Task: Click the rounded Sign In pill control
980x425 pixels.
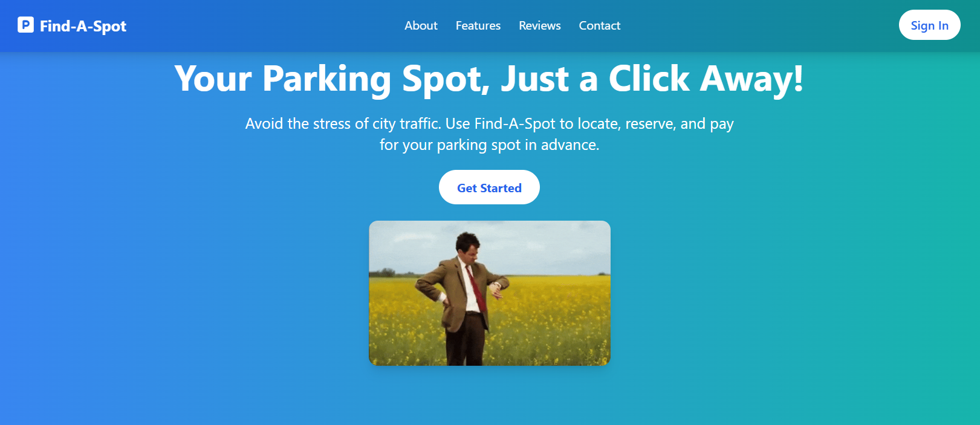Action: [929, 25]
